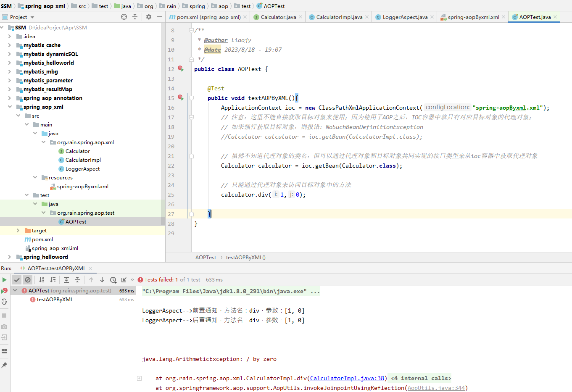Close the Calculator.java editor tab

pyautogui.click(x=300, y=17)
